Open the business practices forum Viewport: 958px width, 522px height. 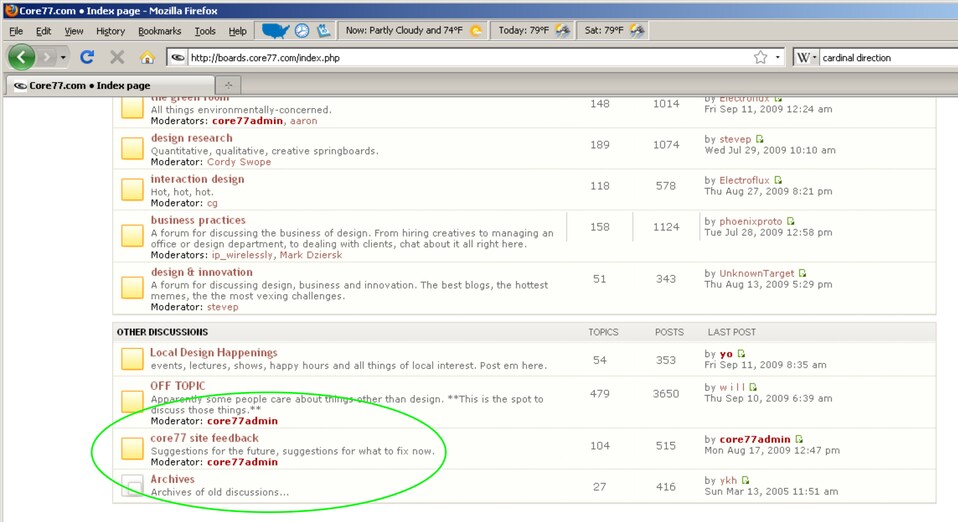(198, 220)
